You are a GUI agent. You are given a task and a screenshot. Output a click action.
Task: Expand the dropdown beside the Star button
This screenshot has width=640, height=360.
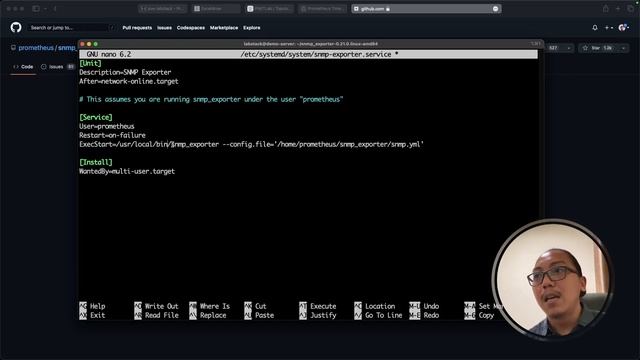(x=624, y=48)
